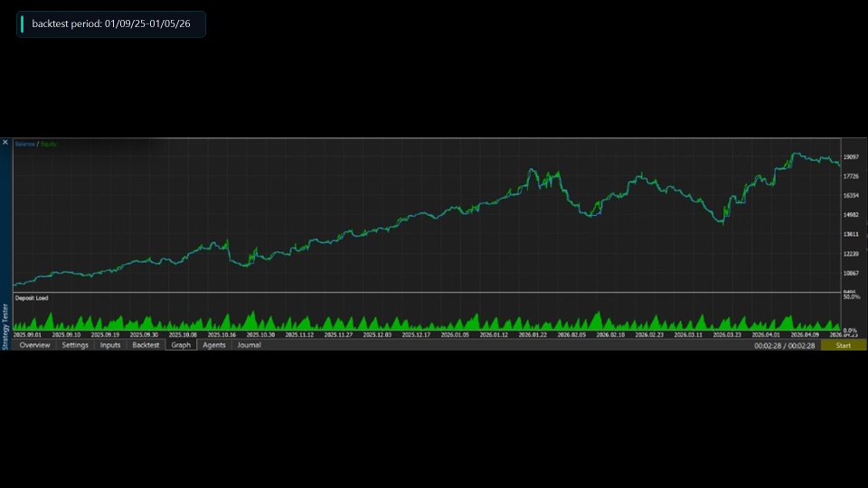Click the Equity legend label
Screen dimensions: 868x488
pyautogui.click(x=49, y=145)
